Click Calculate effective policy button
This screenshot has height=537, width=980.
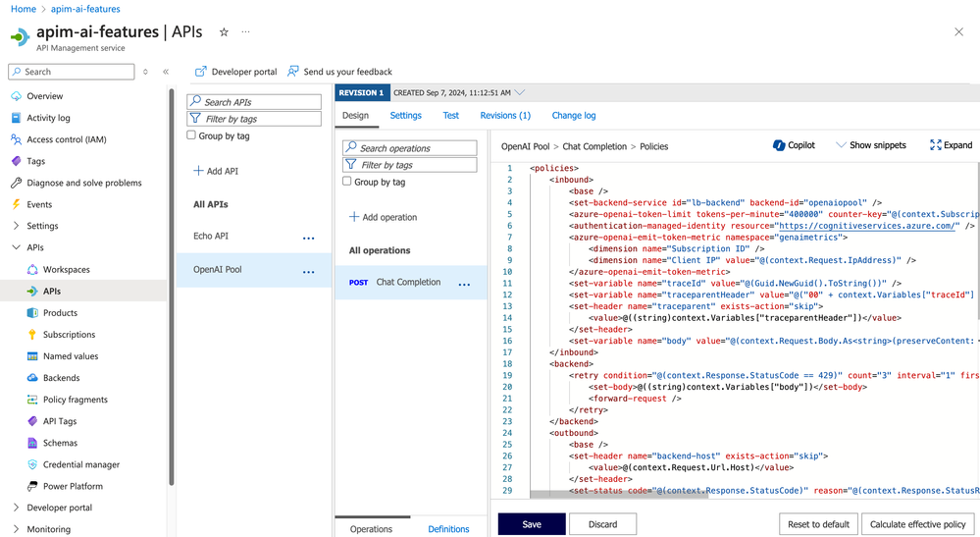(918, 524)
